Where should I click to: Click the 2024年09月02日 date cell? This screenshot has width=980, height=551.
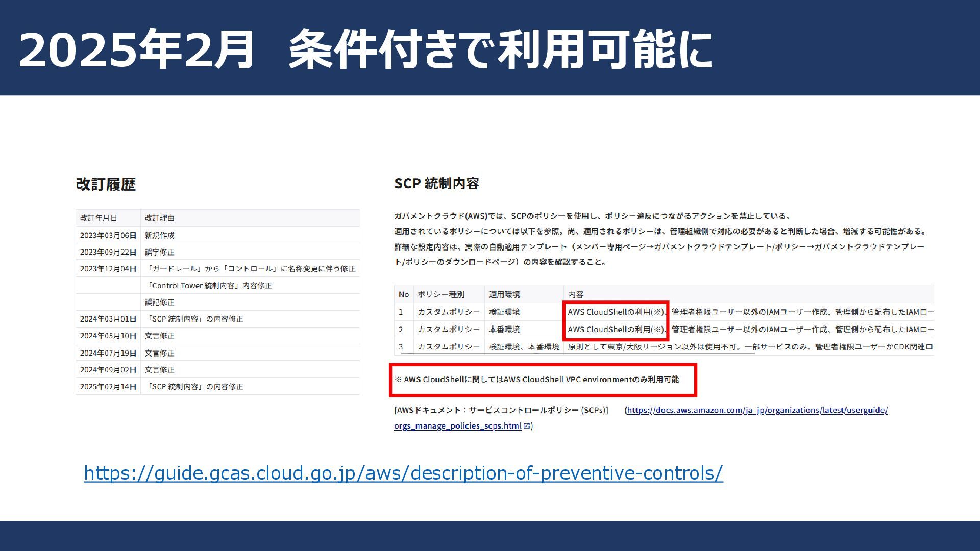click(x=108, y=369)
